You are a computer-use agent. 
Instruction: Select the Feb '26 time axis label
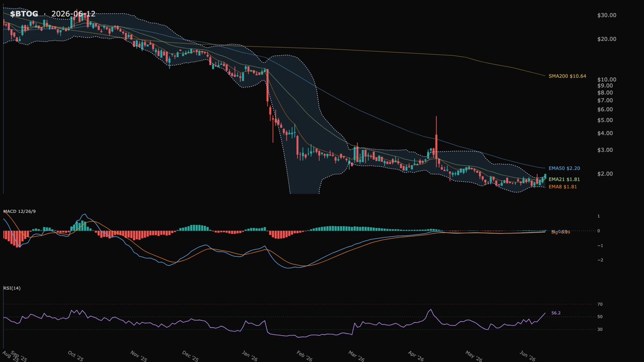tap(305, 357)
